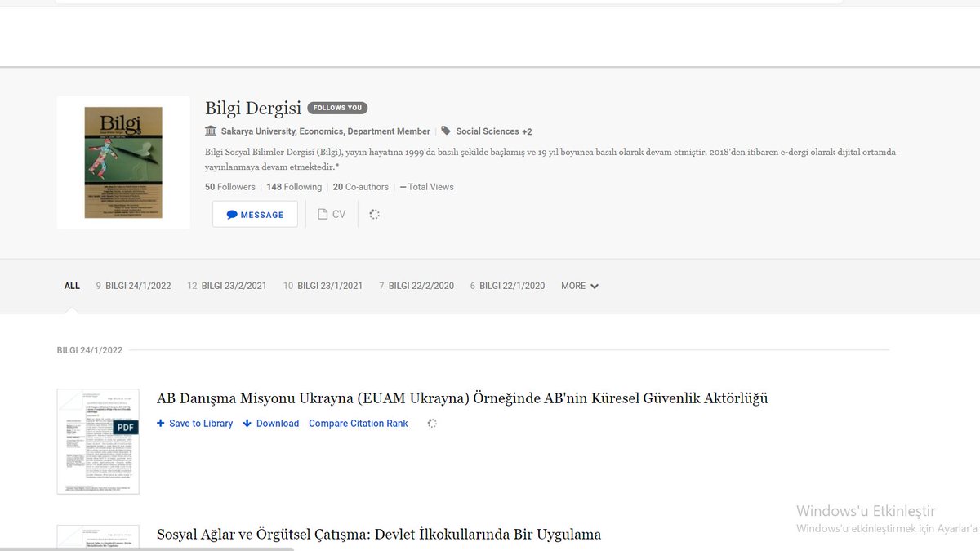Switch to the BILGI 22/1/2020 tab
Screen dimensions: 980x551
pyautogui.click(x=507, y=286)
